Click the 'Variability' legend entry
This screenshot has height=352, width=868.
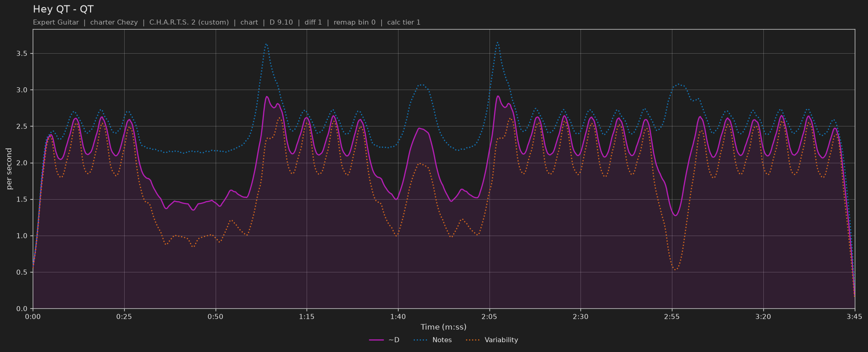[x=492, y=340]
